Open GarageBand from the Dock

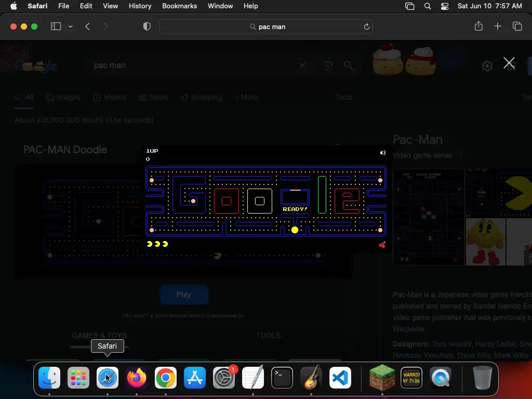pyautogui.click(x=311, y=377)
